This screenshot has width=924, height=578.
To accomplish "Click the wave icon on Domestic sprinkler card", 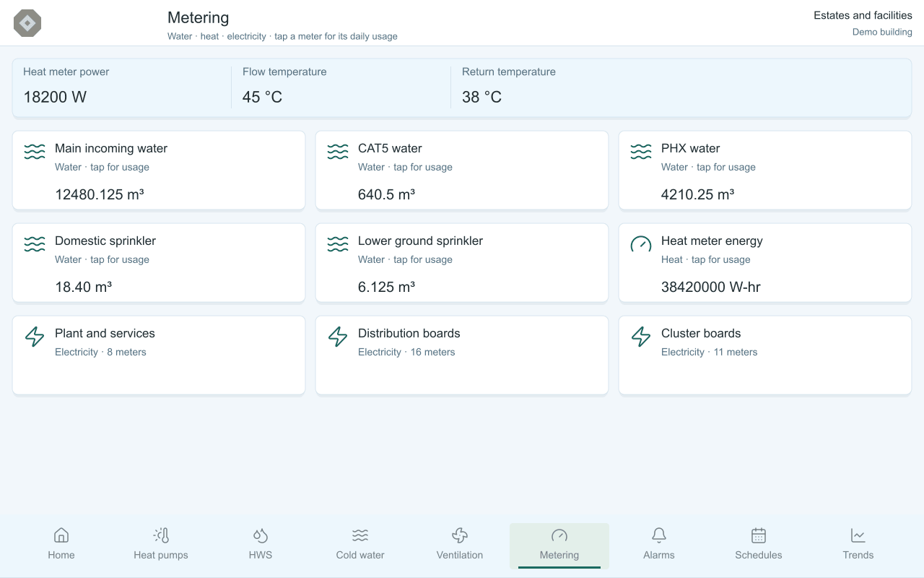I will [35, 244].
